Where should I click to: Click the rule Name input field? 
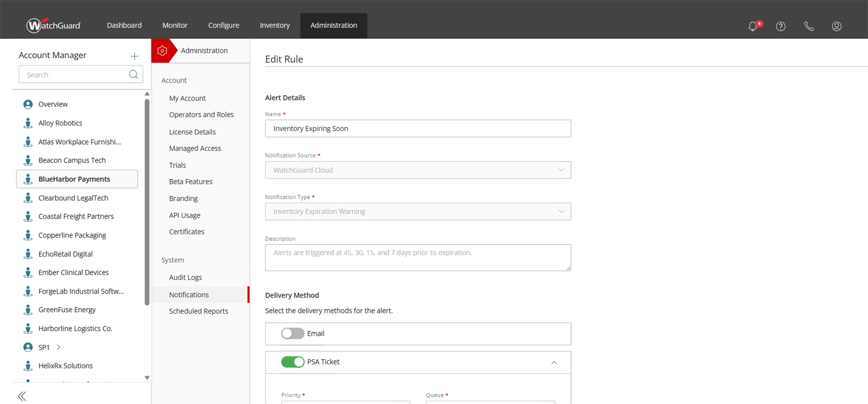pyautogui.click(x=418, y=128)
